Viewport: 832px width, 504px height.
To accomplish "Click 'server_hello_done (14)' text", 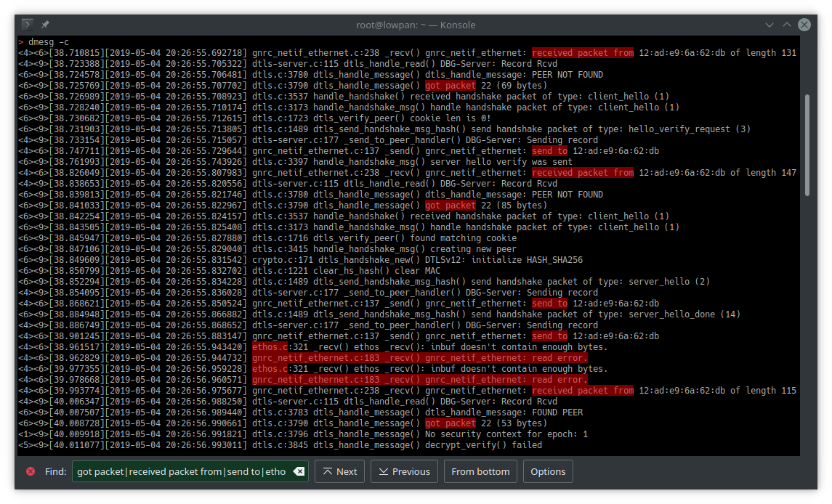I will (x=684, y=314).
